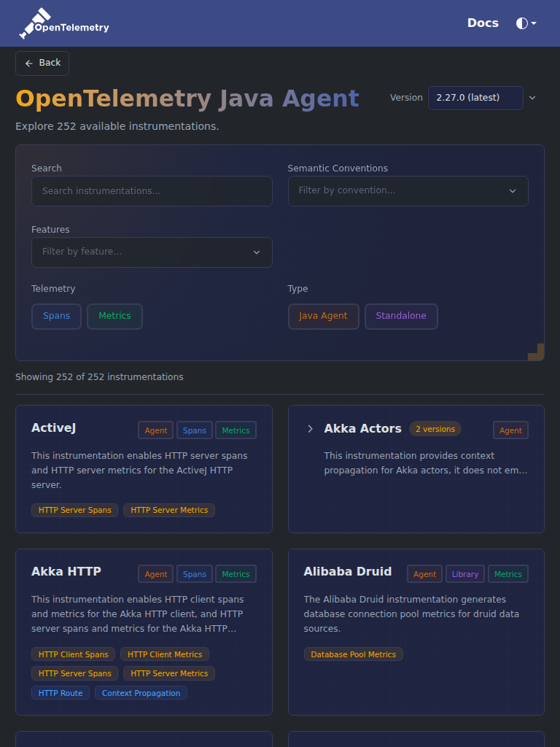The image size is (560, 747).
Task: Click the Metrics badge on Akka HTTP card
Action: click(236, 574)
